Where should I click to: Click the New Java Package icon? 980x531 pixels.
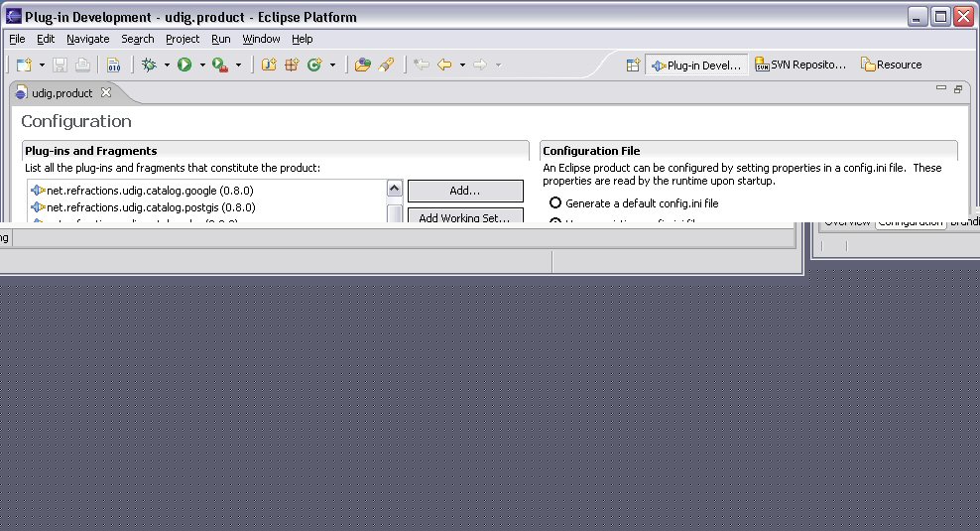click(x=292, y=65)
